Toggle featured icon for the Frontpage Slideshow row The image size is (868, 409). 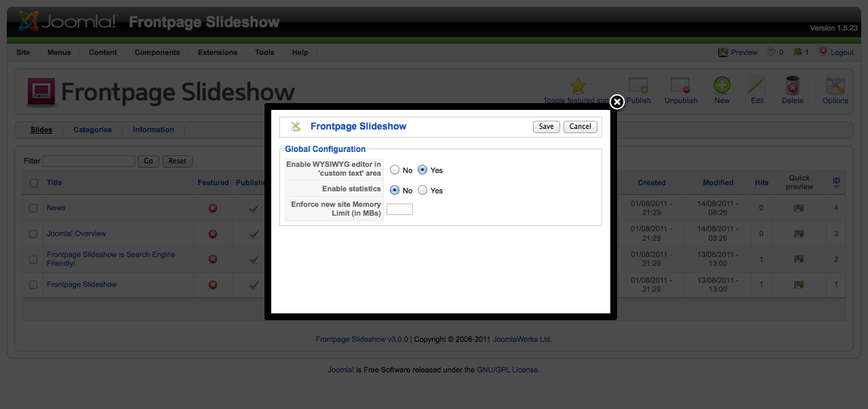point(213,285)
